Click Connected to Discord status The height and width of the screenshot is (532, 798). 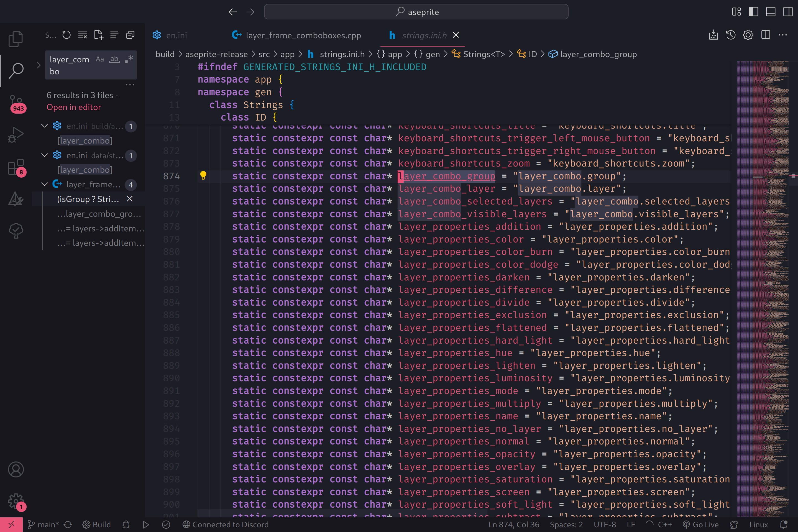click(x=225, y=525)
